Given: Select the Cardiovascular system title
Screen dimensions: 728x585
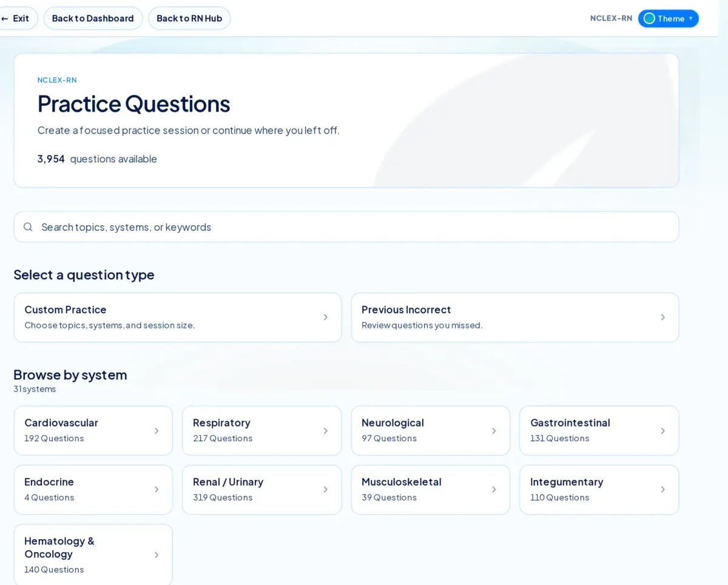Looking at the screenshot, I should [61, 422].
